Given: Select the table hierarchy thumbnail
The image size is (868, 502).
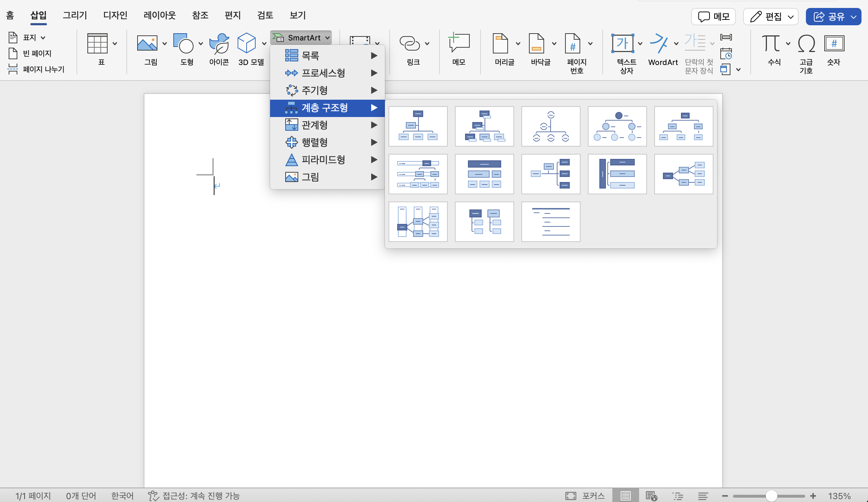Looking at the screenshot, I should tap(485, 174).
